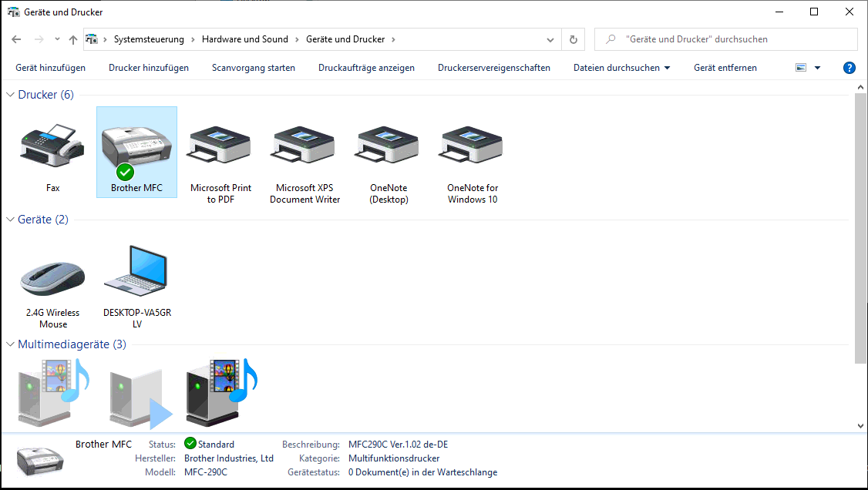The width and height of the screenshot is (868, 490).
Task: Expand the chevron after Systemsteuerung
Action: point(193,39)
